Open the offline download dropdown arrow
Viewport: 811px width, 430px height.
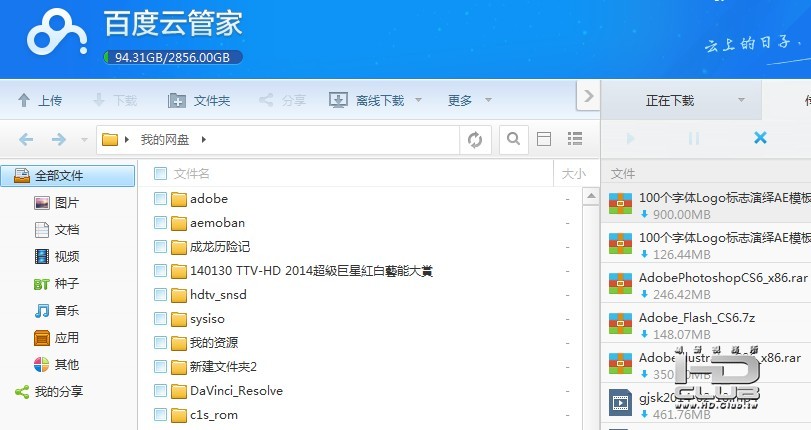tap(418, 100)
